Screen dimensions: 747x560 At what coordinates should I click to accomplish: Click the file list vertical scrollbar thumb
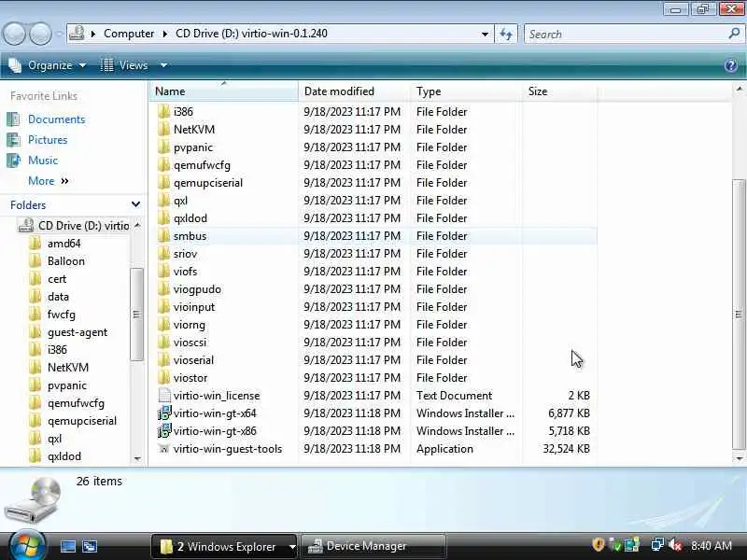click(x=739, y=315)
